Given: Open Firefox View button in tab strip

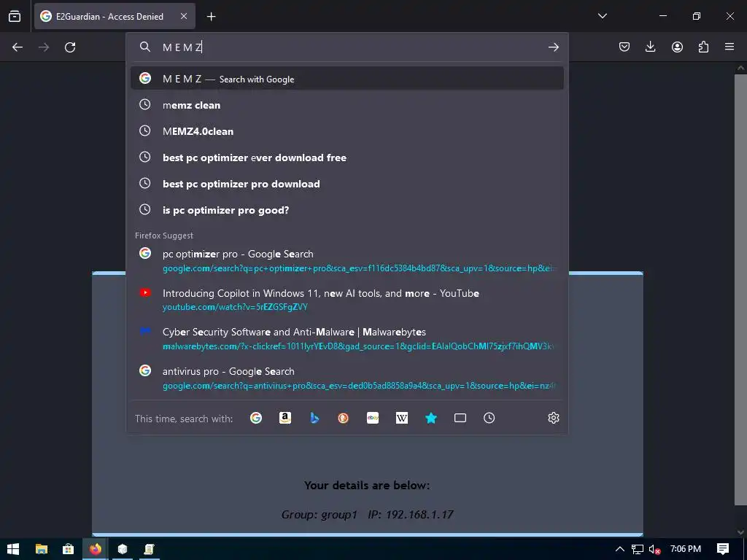Looking at the screenshot, I should point(15,16).
